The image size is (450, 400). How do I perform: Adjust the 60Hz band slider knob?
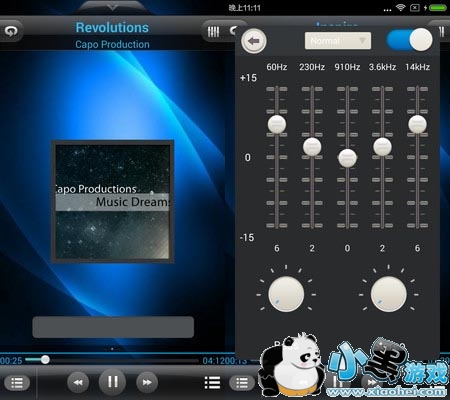(277, 124)
